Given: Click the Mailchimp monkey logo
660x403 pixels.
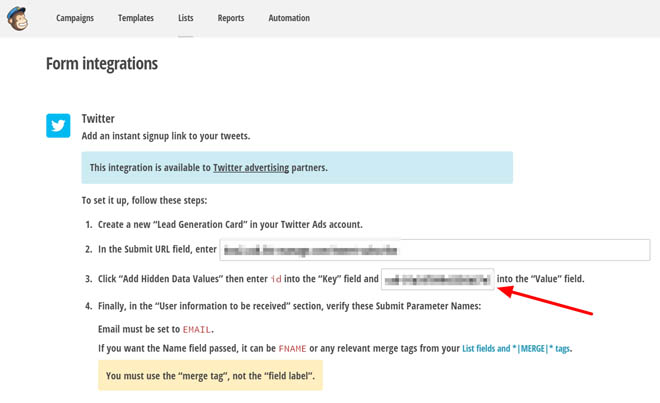Looking at the screenshot, I should coord(17,18).
